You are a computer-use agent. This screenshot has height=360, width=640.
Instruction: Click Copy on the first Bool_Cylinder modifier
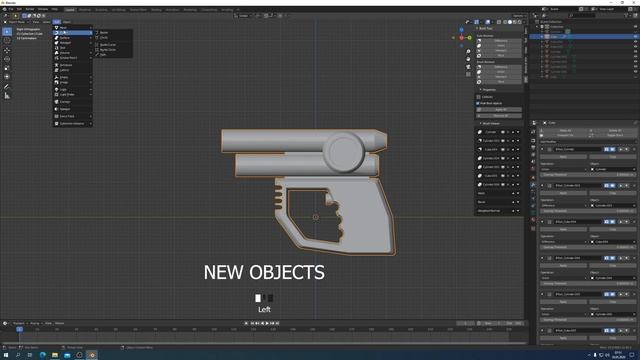pyautogui.click(x=612, y=157)
